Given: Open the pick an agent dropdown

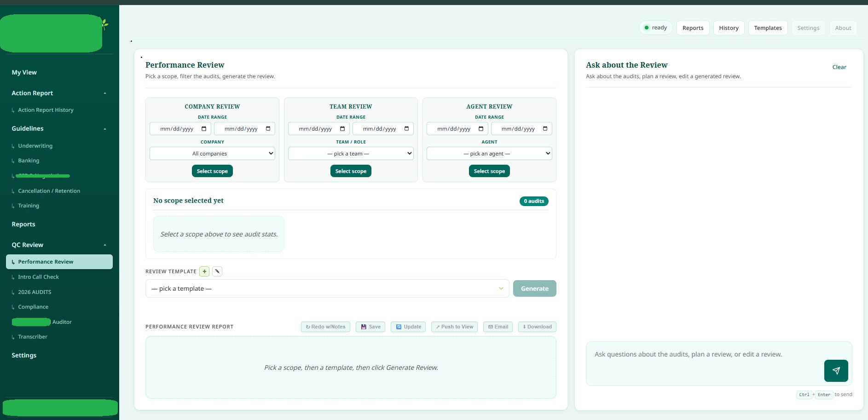Looking at the screenshot, I should (x=489, y=154).
